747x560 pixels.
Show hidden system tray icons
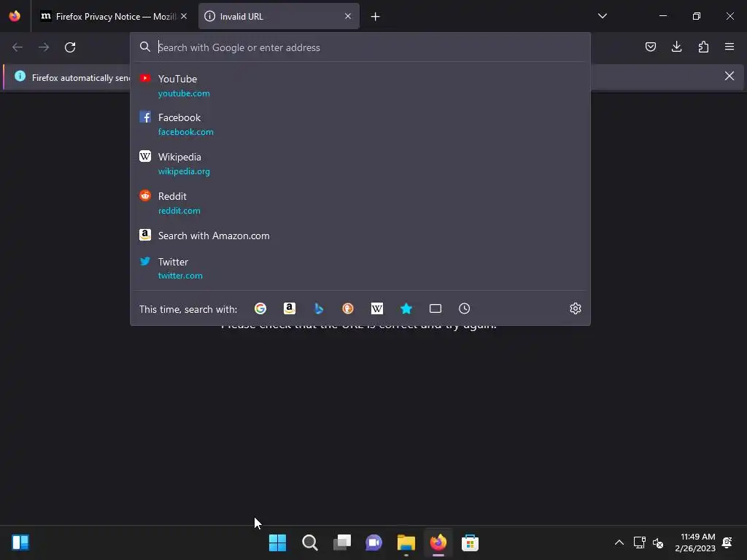coord(619,542)
